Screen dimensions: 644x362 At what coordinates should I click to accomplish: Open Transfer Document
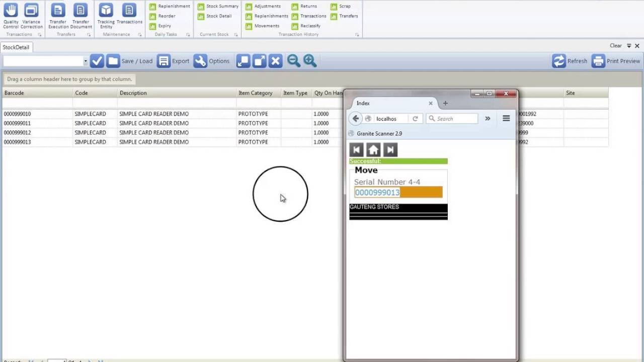coord(80,16)
